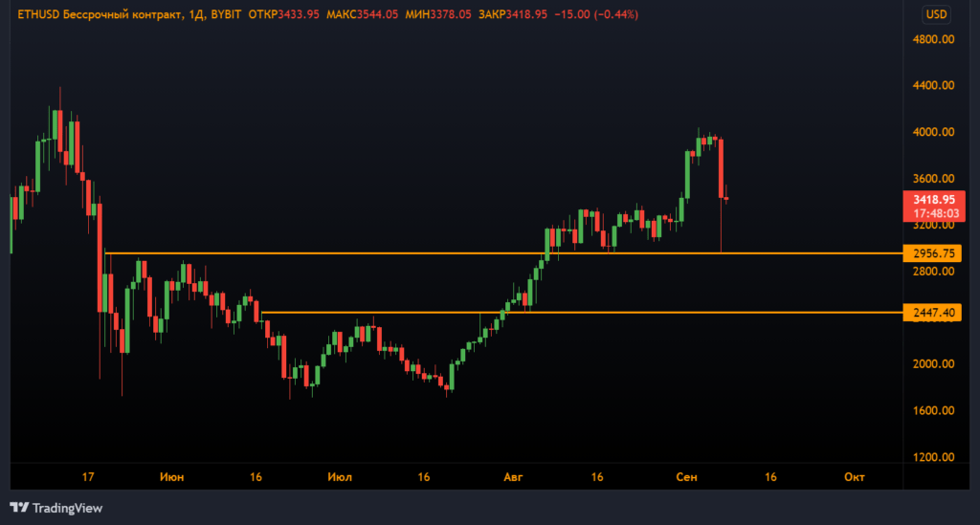Click the Сен date on time axis
980x525 pixels.
[686, 476]
